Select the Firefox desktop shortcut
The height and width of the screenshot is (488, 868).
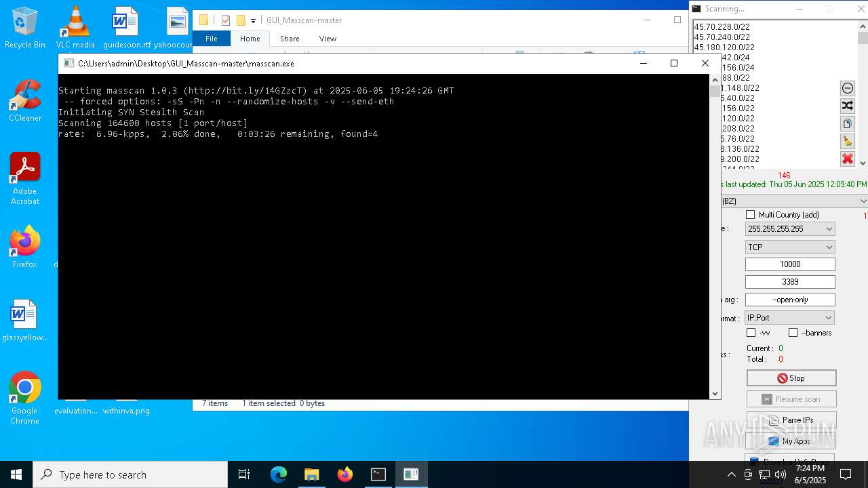[x=25, y=247]
